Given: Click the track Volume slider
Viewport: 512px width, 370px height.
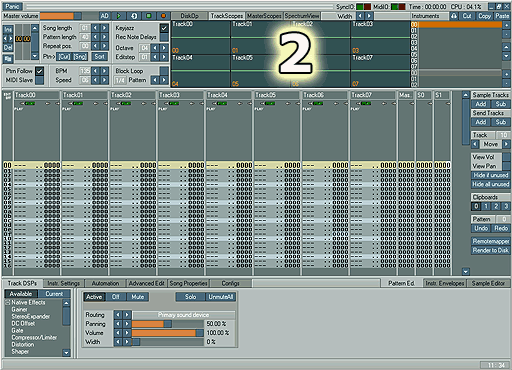Looking at the screenshot, I should pos(168,333).
